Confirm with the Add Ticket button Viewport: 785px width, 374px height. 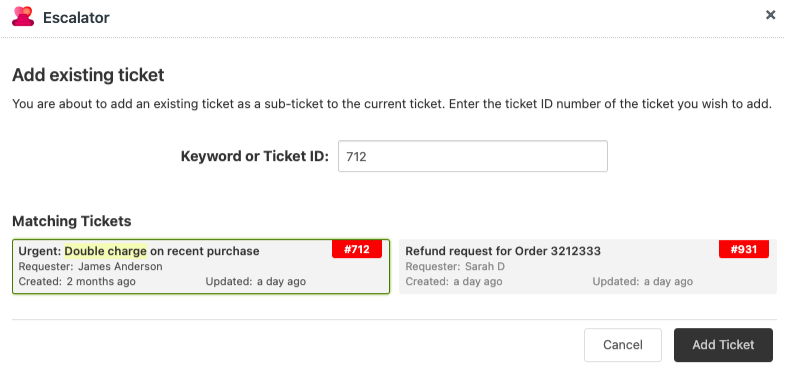723,345
